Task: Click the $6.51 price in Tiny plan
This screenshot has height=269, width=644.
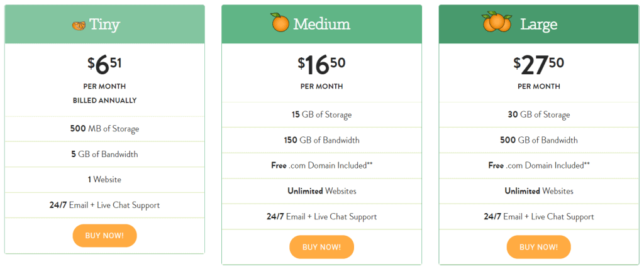Action: coord(104,65)
